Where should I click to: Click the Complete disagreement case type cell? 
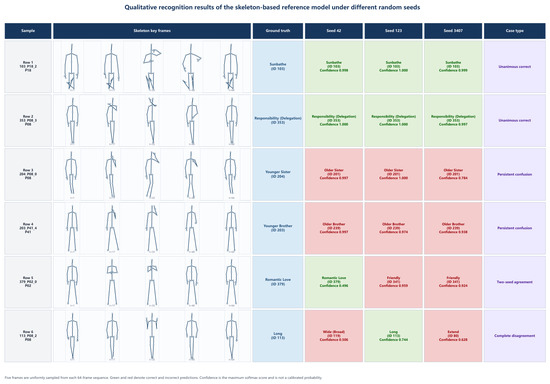tap(515, 336)
